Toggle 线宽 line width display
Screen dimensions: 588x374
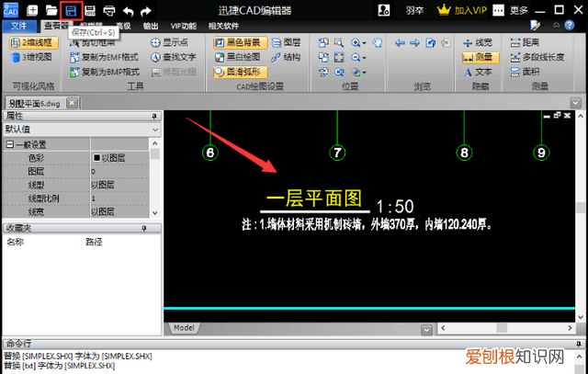tap(478, 42)
